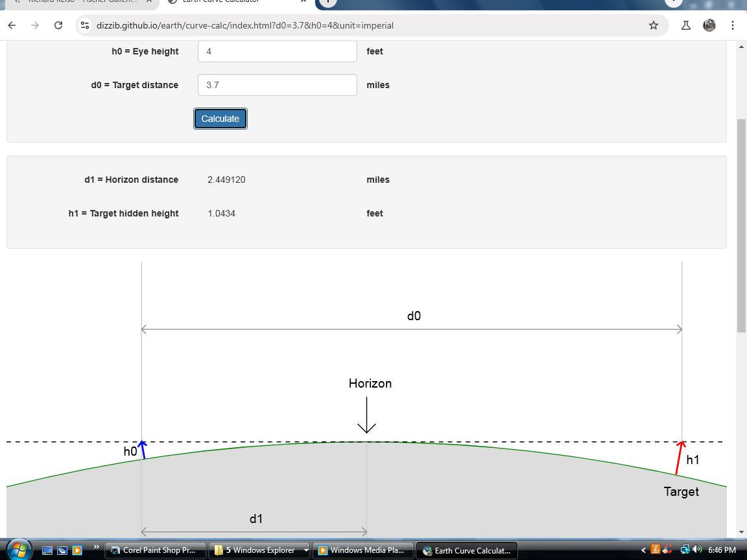Click the Windows Start orb
The height and width of the screenshot is (560, 747).
[18, 550]
